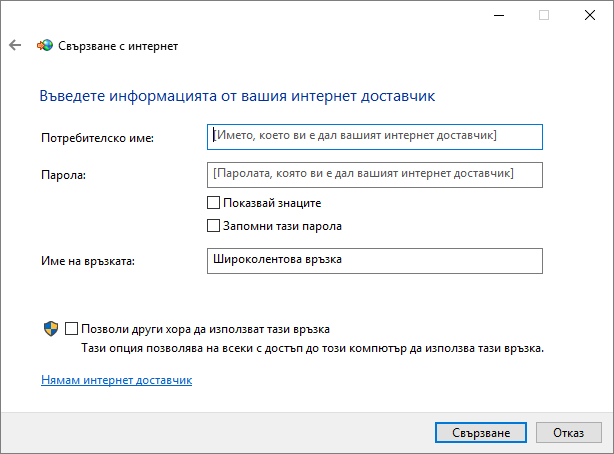This screenshot has width=614, height=454.
Task: Go back using the back arrow
Action: [x=15, y=45]
